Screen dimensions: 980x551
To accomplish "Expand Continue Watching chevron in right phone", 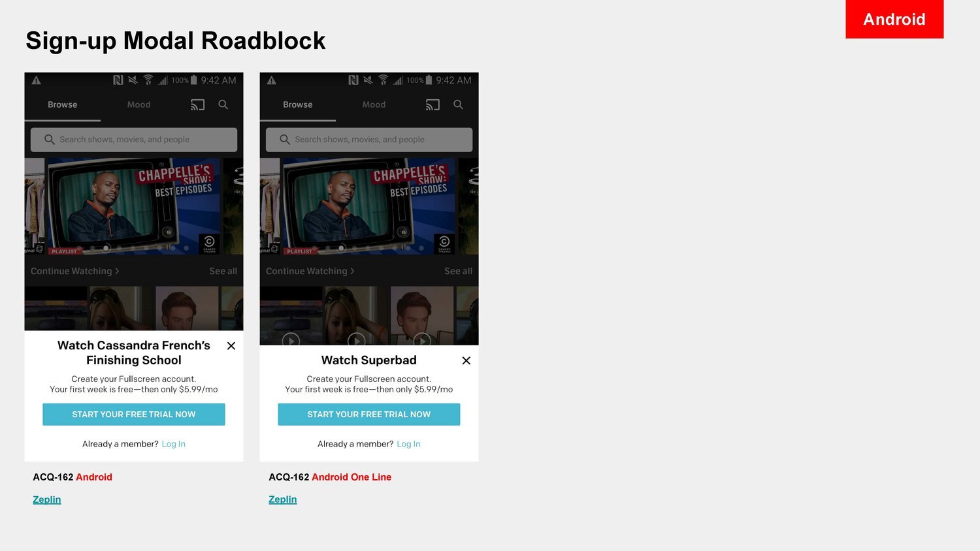I will click(x=352, y=271).
